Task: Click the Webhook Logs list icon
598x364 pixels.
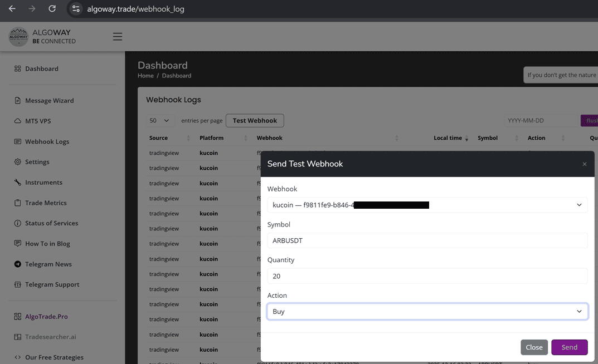Action: (17, 141)
